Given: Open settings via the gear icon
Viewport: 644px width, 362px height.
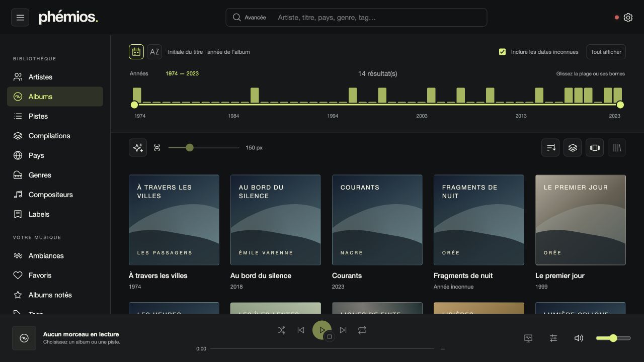Looking at the screenshot, I should (x=628, y=18).
